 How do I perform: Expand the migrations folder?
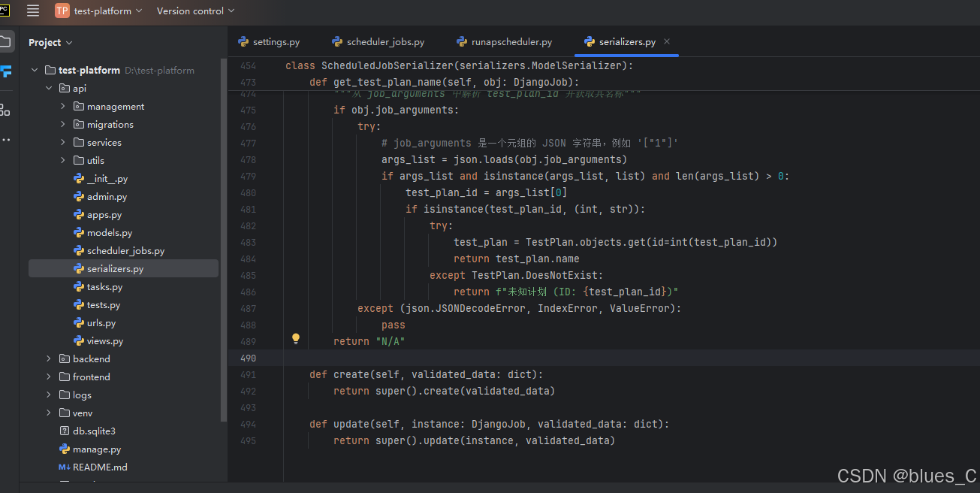(63, 124)
